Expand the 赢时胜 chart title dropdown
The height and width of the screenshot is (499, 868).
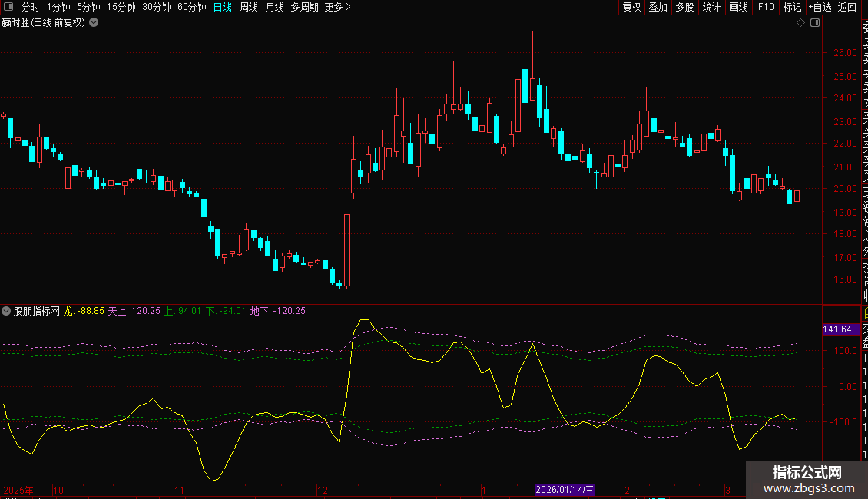tap(94, 22)
